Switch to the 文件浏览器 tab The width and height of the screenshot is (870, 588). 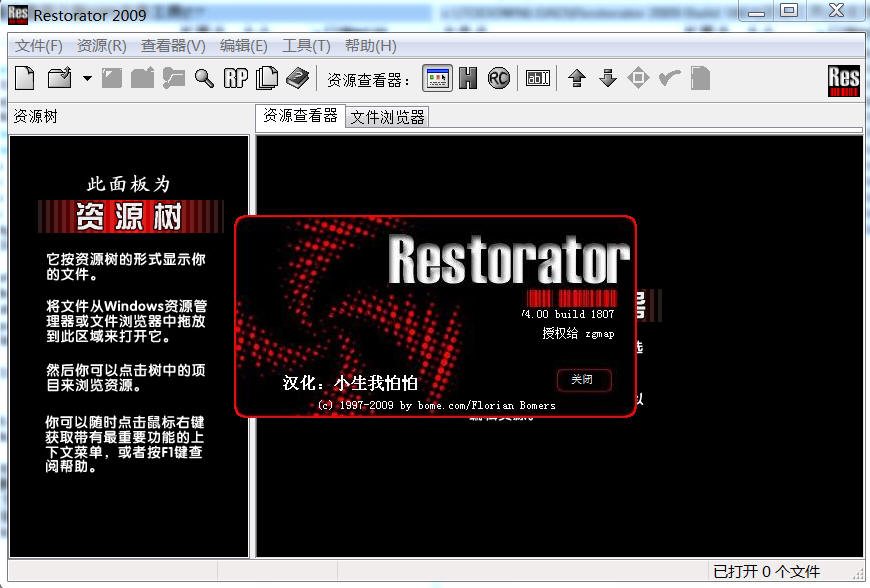[387, 117]
